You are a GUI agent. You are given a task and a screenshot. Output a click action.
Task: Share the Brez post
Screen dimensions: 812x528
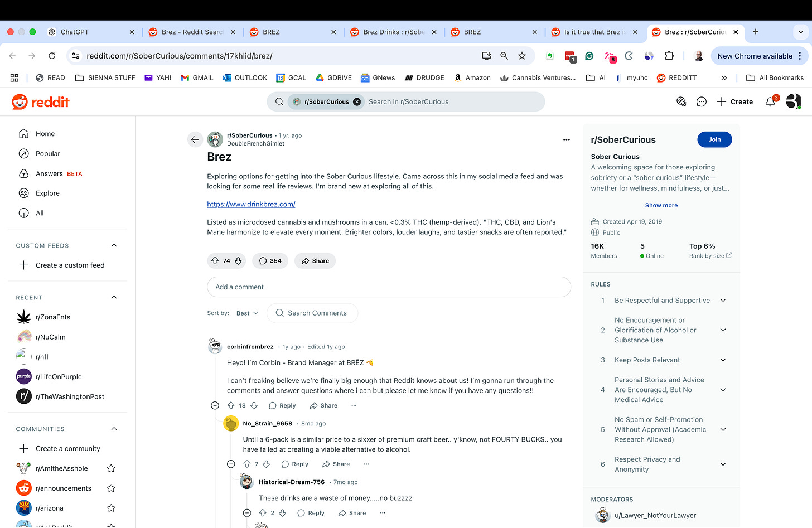(315, 261)
